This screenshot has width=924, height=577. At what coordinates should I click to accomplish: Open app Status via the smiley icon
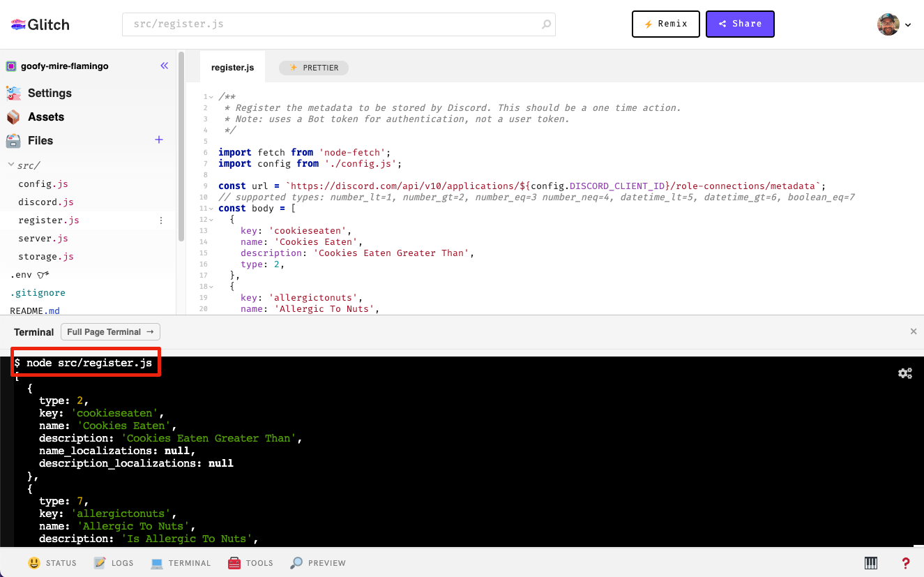[53, 562]
